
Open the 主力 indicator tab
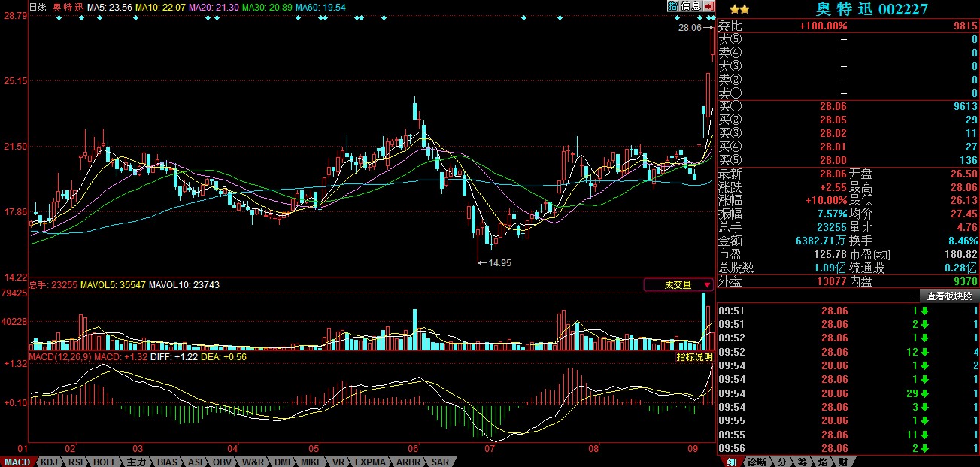point(136,462)
